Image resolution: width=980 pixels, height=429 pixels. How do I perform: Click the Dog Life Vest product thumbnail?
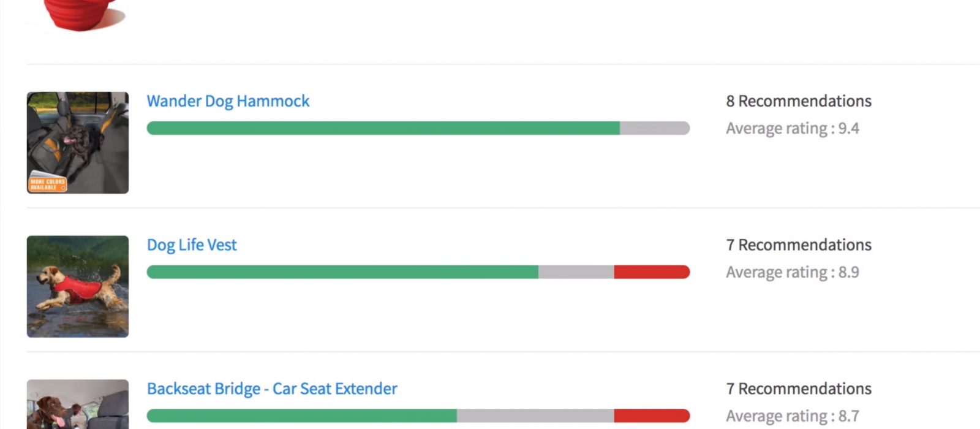coord(78,287)
